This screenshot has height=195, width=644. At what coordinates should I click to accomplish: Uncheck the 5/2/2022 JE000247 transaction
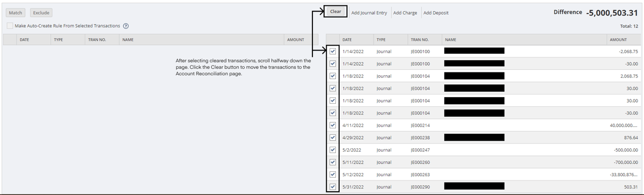333,150
